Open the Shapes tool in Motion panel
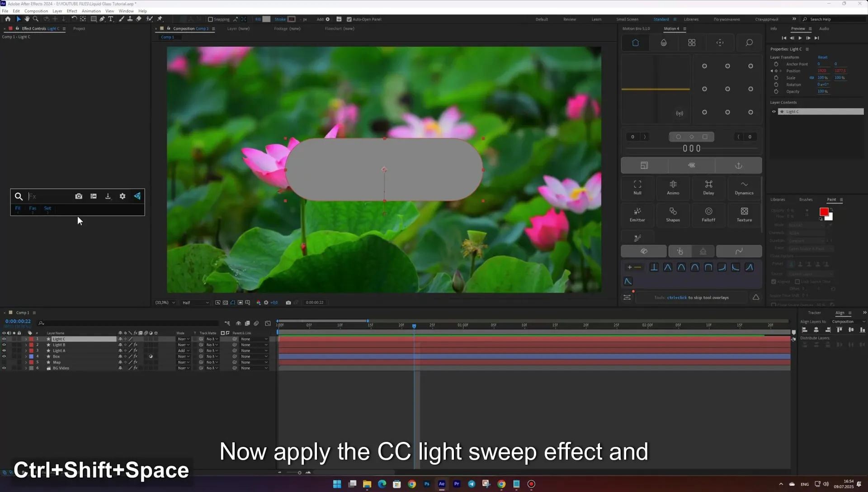The height and width of the screenshot is (492, 868). (x=673, y=215)
